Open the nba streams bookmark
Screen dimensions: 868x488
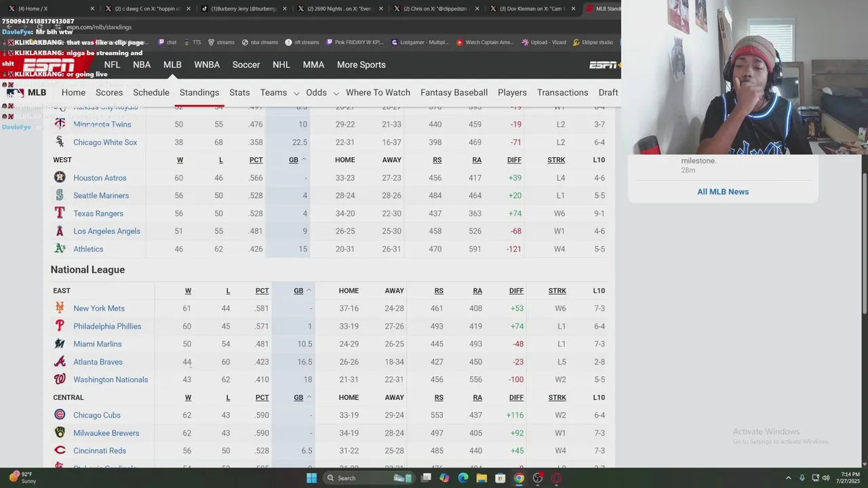click(259, 42)
